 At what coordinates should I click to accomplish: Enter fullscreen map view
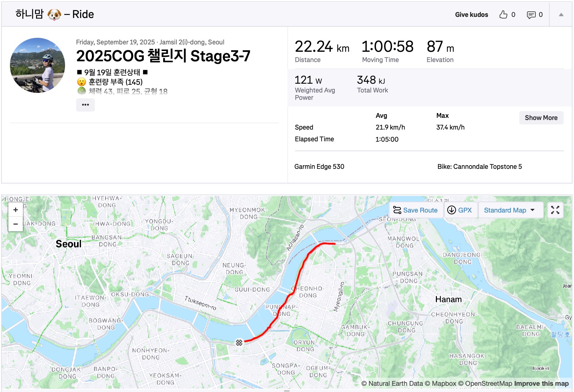click(555, 210)
